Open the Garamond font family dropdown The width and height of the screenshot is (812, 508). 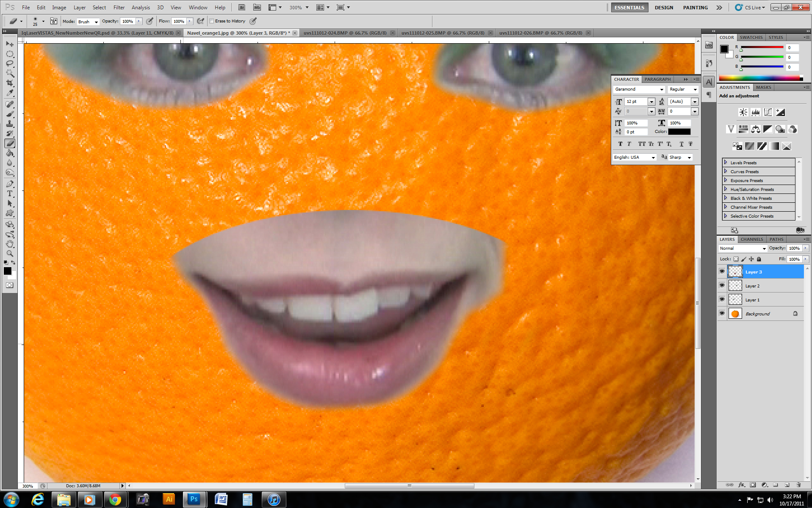(x=662, y=89)
